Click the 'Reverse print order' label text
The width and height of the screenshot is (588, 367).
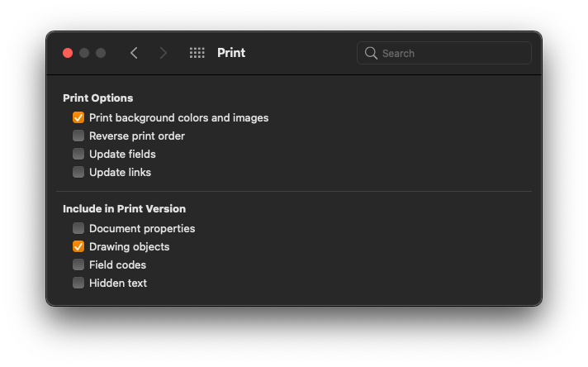click(137, 136)
